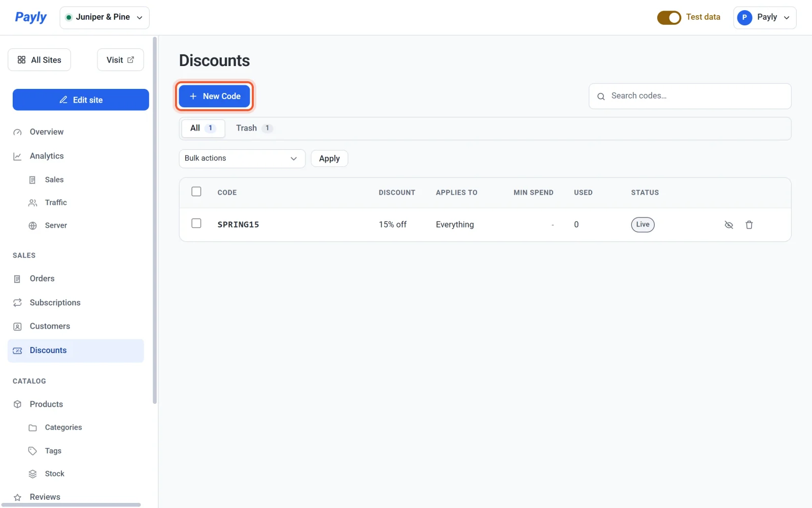The image size is (812, 508).
Task: Click the Search codes field
Action: [x=690, y=96]
